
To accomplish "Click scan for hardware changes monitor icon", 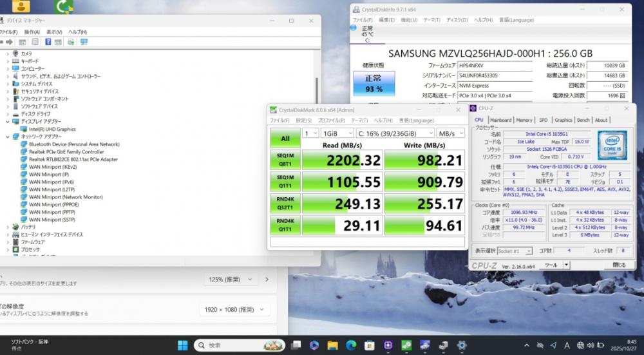I will [84, 42].
